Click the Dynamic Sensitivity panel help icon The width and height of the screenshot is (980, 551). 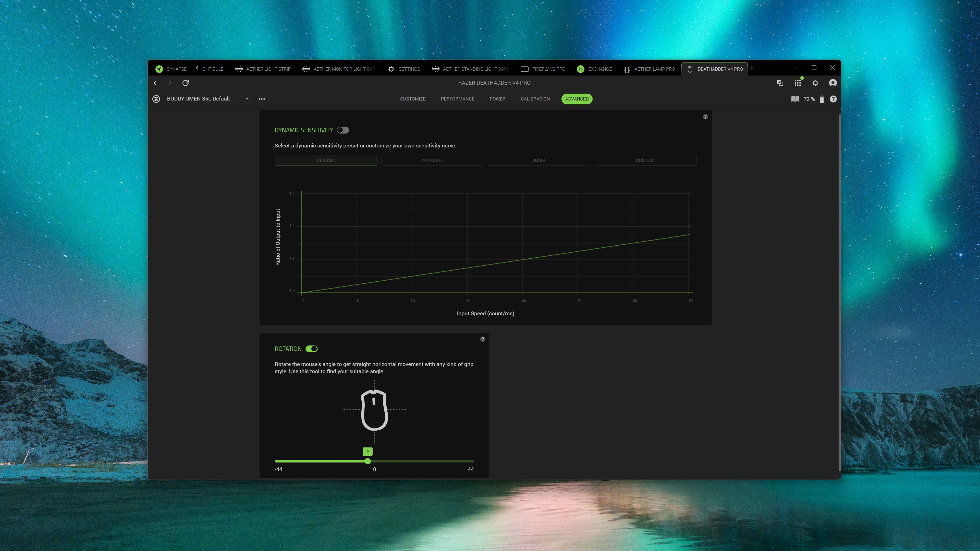tap(705, 117)
